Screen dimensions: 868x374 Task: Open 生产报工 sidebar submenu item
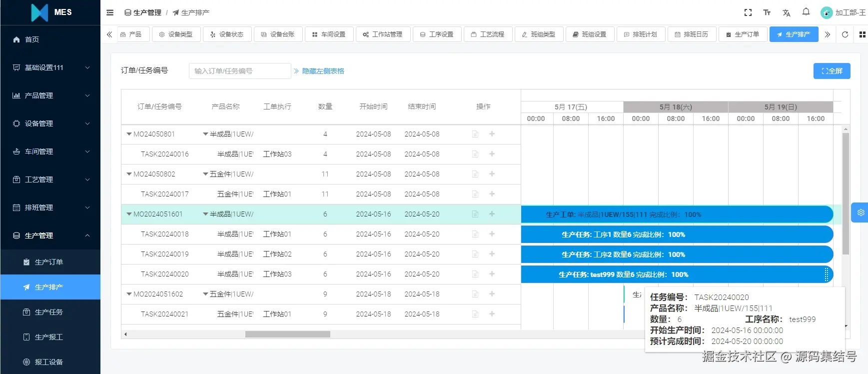point(50,337)
